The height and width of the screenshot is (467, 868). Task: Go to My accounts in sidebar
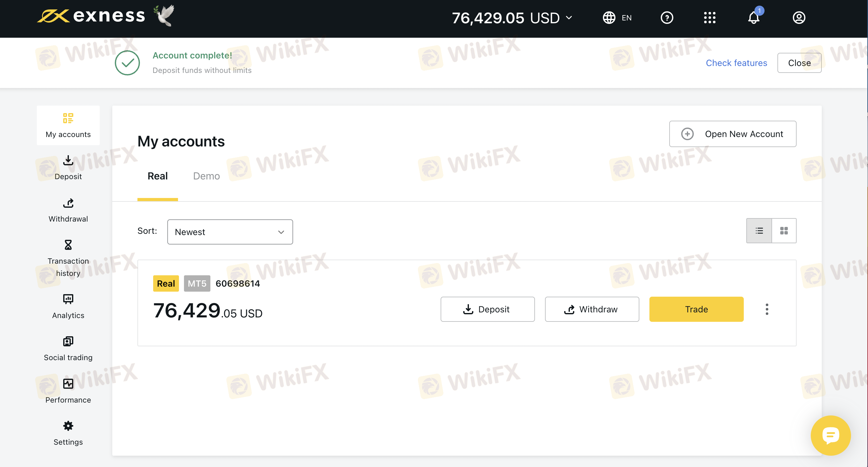[68, 126]
